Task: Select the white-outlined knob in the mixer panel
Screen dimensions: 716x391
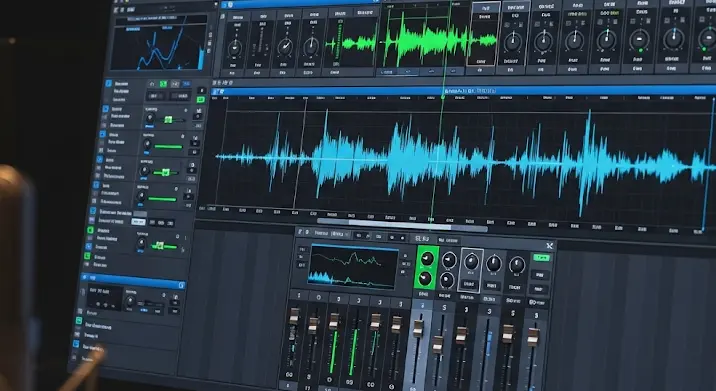Action: (471, 262)
